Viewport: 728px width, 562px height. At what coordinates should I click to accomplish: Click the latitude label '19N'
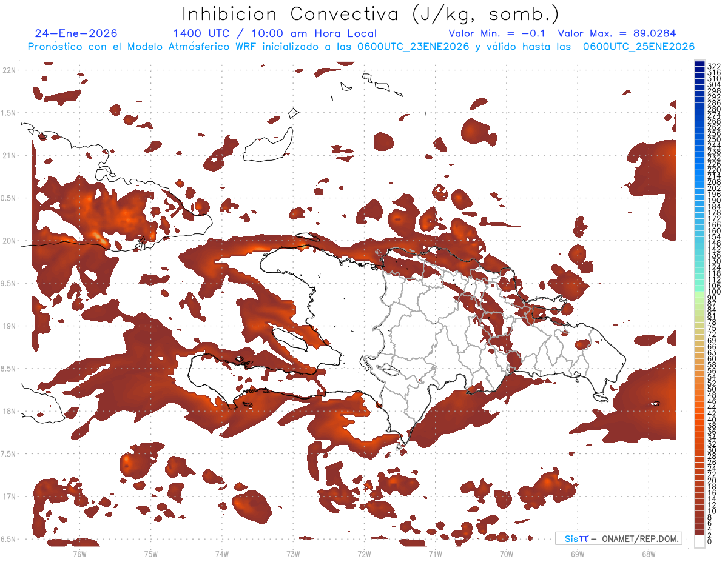[x=9, y=326]
